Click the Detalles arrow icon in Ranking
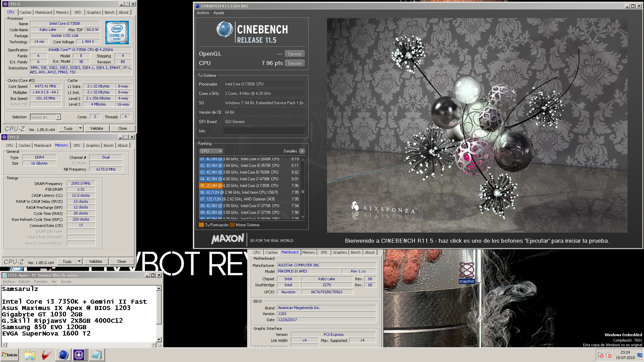This screenshot has height=362, width=644. pos(302,151)
